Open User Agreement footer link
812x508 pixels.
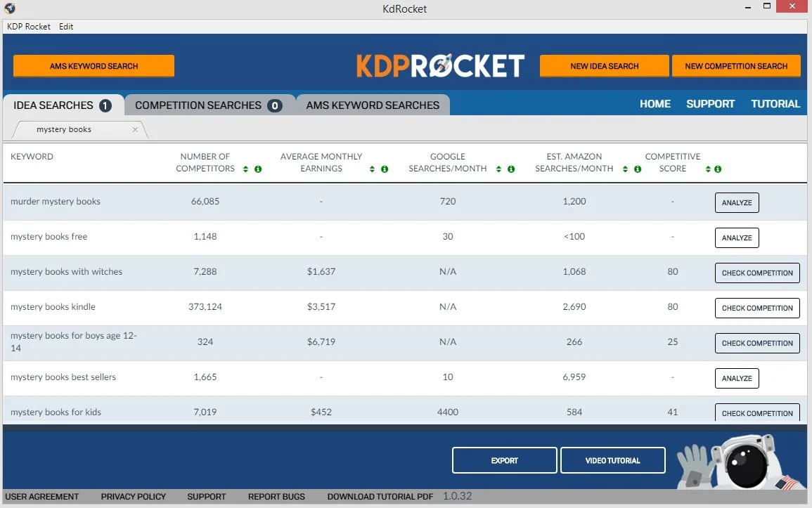(42, 497)
